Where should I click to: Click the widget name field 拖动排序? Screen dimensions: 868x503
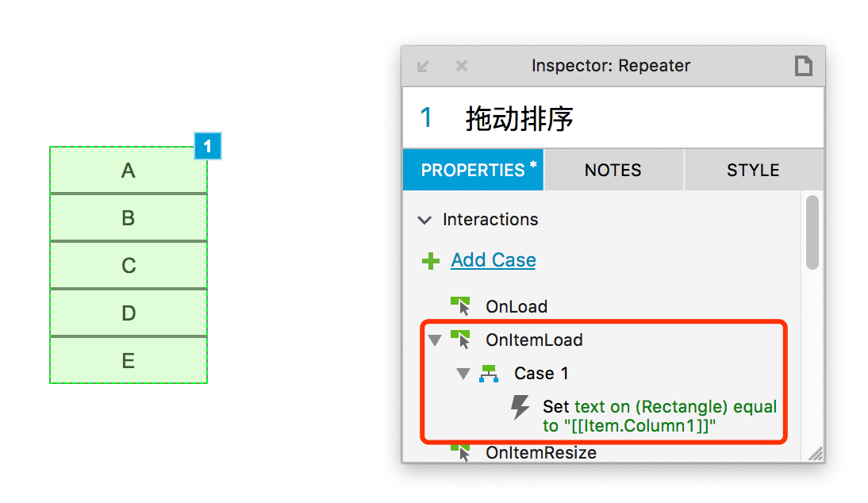tap(613, 118)
